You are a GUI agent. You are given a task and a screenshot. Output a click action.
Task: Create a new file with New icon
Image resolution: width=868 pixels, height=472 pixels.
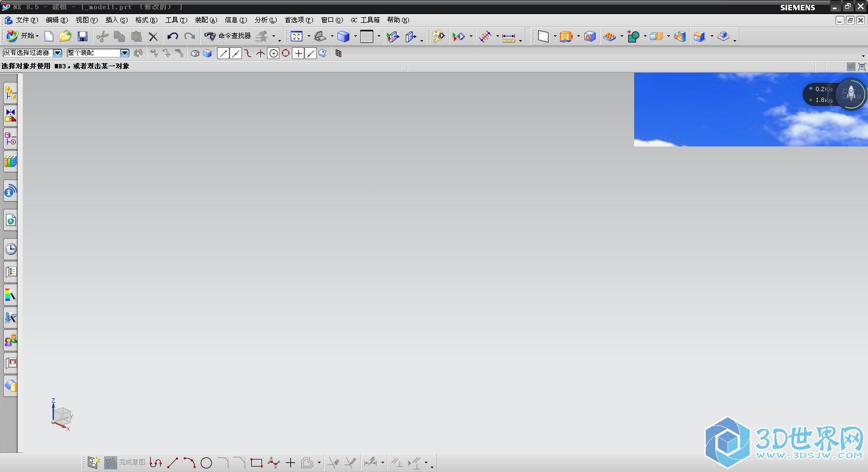pyautogui.click(x=49, y=36)
